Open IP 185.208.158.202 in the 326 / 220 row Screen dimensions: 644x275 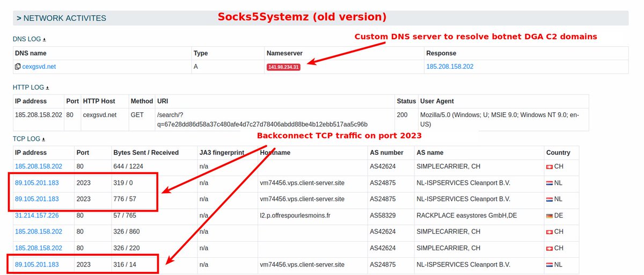point(39,248)
